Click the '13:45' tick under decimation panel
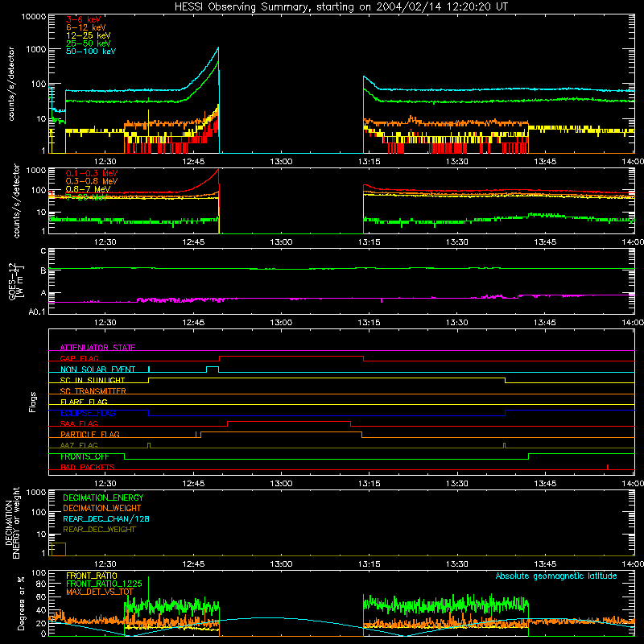The width and height of the screenshot is (644, 644). 545,564
